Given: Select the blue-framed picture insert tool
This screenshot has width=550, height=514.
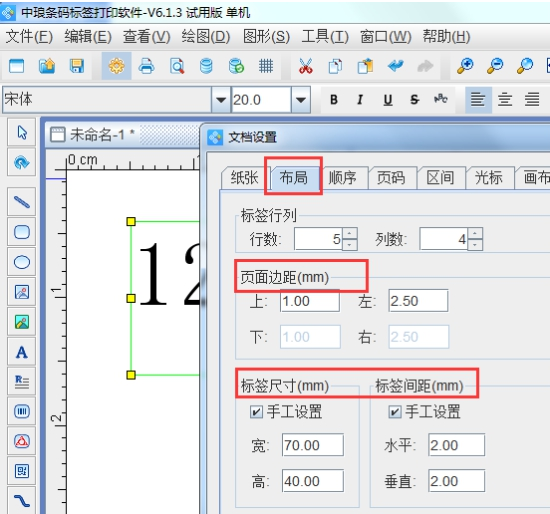Looking at the screenshot, I should [22, 292].
